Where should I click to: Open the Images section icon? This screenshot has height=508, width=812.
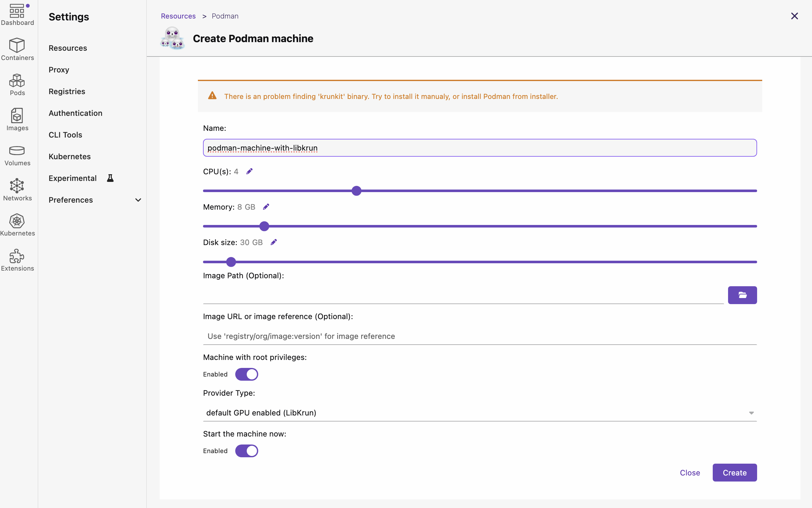click(x=17, y=119)
